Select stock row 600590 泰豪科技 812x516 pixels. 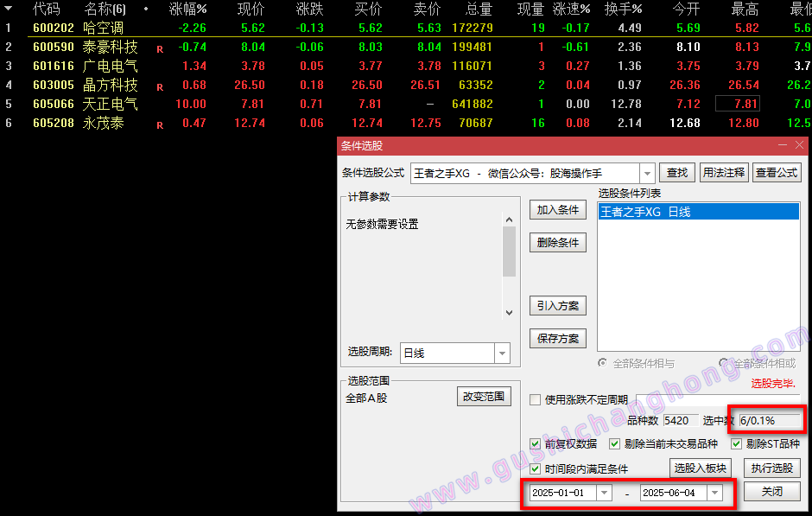click(406, 48)
